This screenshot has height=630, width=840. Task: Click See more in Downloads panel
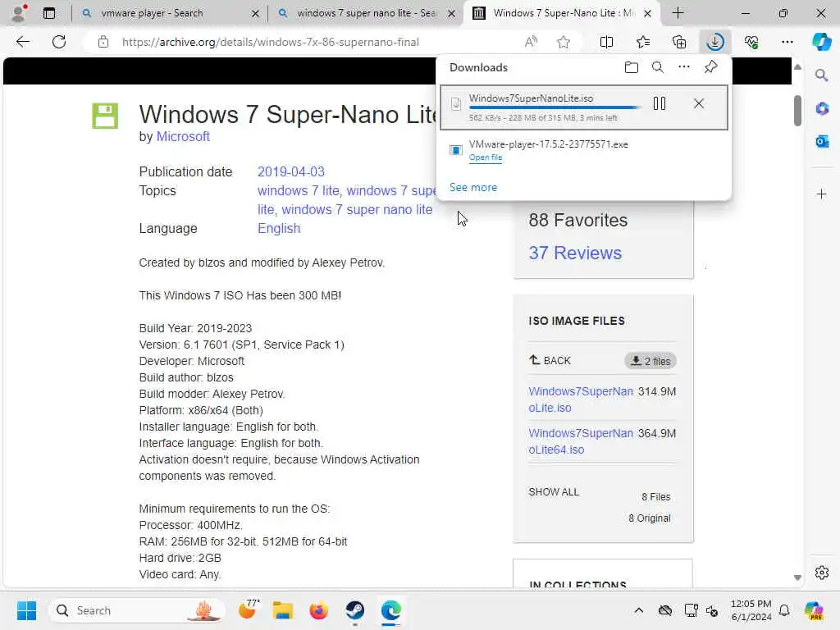tap(473, 188)
